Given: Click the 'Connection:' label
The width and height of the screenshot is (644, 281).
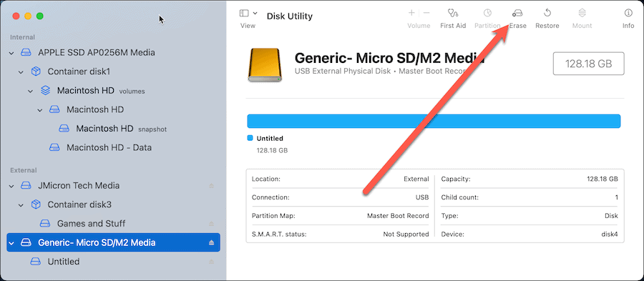Looking at the screenshot, I should point(270,197).
